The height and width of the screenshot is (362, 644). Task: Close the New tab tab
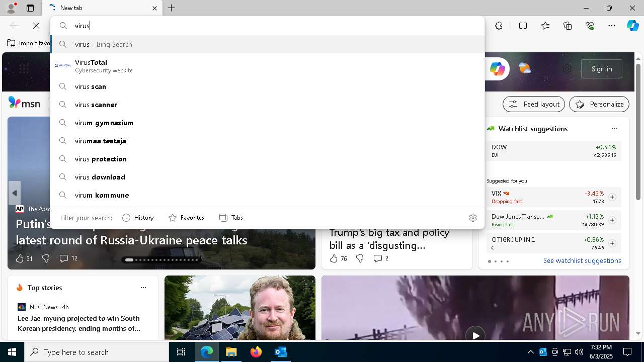154,8
